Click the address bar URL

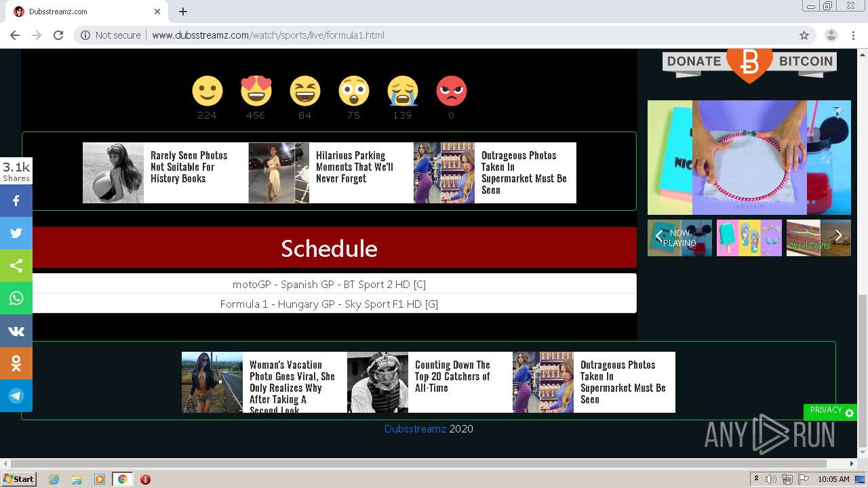268,35
